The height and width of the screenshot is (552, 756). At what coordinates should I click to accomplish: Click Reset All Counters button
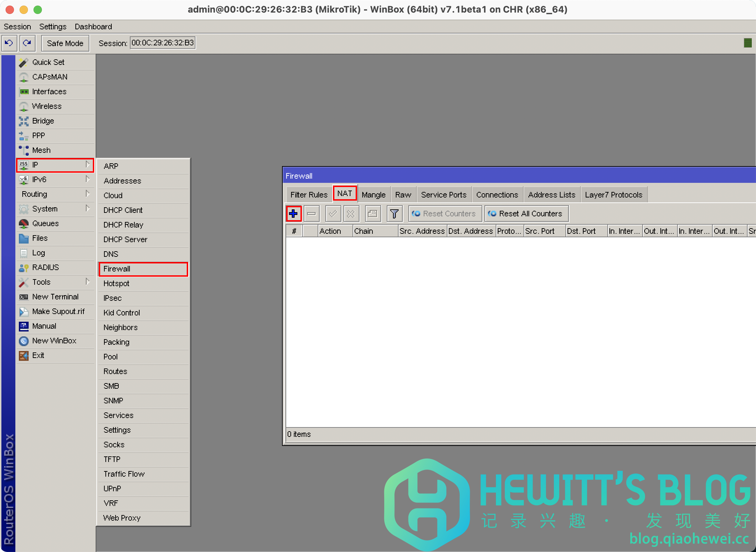[x=527, y=214]
